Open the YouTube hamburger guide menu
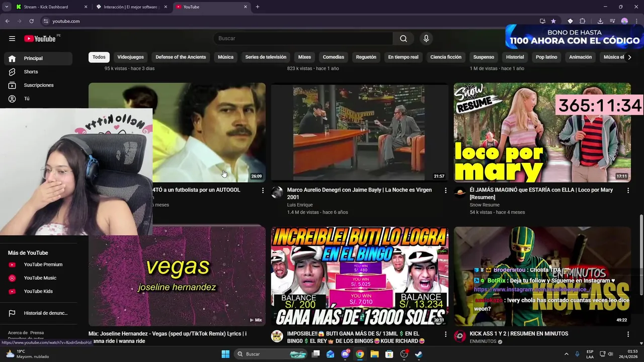 click(12, 39)
